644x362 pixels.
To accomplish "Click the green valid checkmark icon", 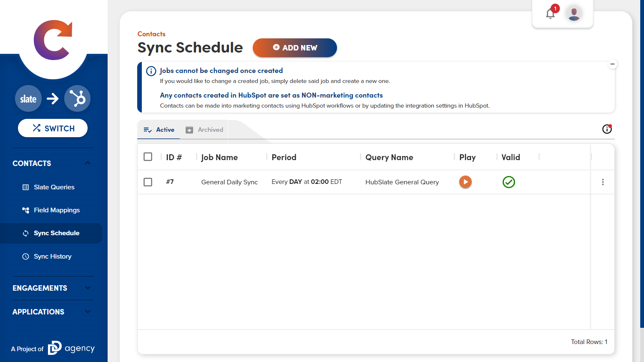I will pyautogui.click(x=508, y=182).
